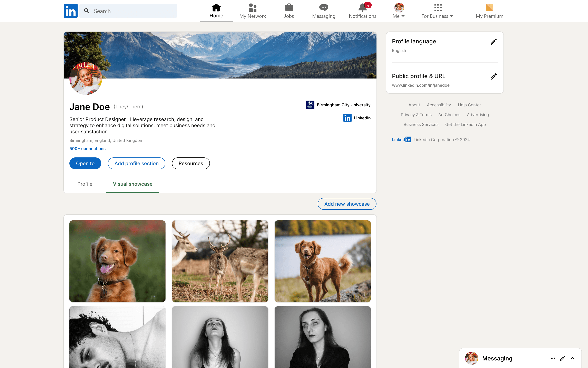Open the black-and-white curly-haired man photo
Image resolution: width=588 pixels, height=368 pixels.
tap(117, 337)
